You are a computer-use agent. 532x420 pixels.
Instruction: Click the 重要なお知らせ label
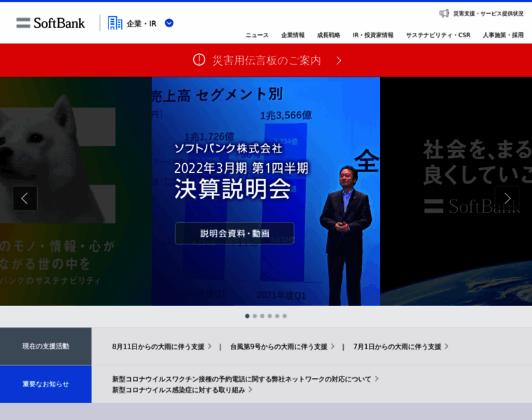coord(45,384)
